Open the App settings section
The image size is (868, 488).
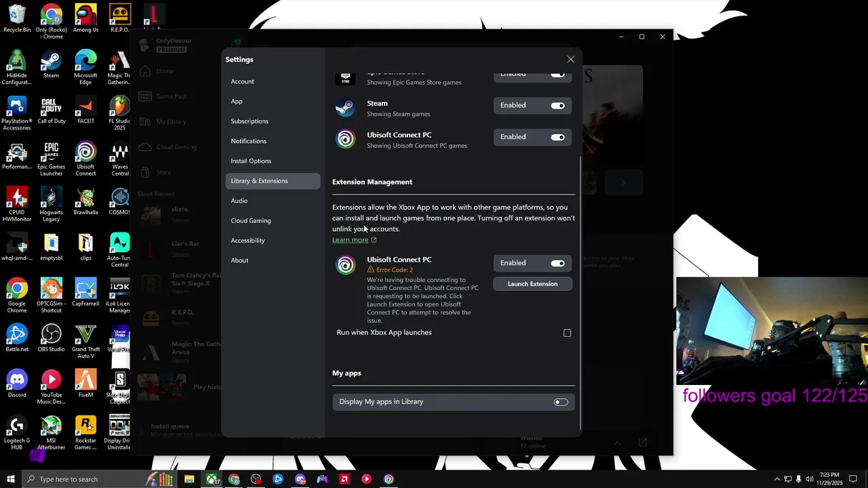pos(273,101)
